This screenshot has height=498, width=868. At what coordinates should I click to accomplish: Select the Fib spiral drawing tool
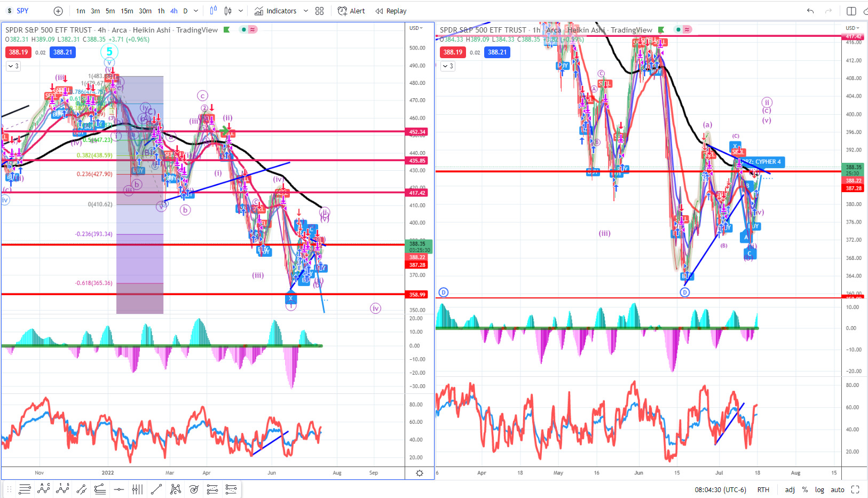[x=194, y=489]
